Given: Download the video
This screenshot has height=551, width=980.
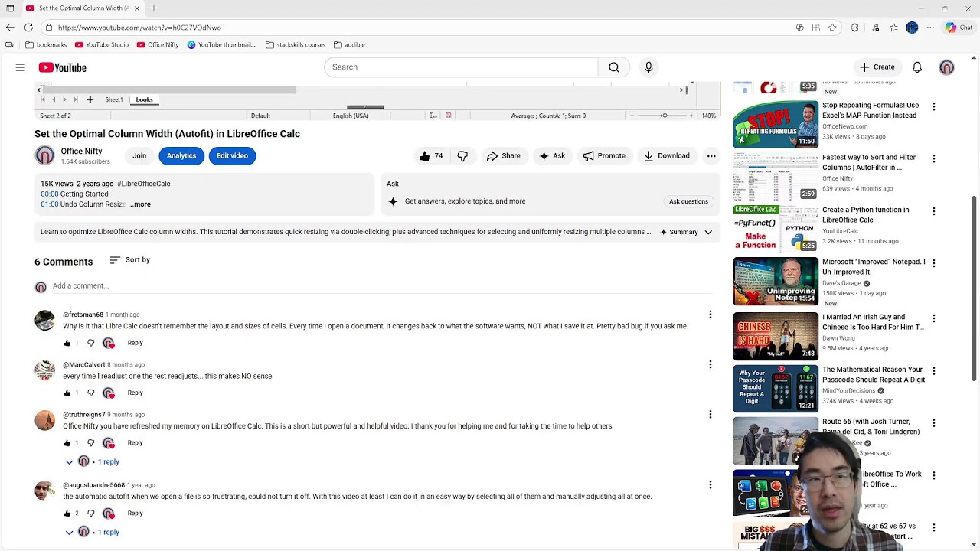Looking at the screenshot, I should point(667,156).
